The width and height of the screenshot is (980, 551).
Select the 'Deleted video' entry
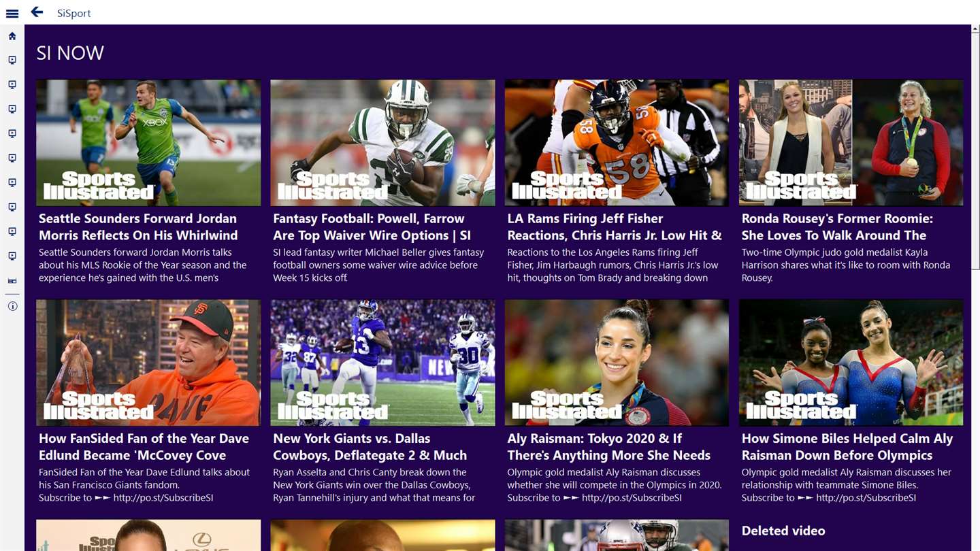[x=783, y=531]
